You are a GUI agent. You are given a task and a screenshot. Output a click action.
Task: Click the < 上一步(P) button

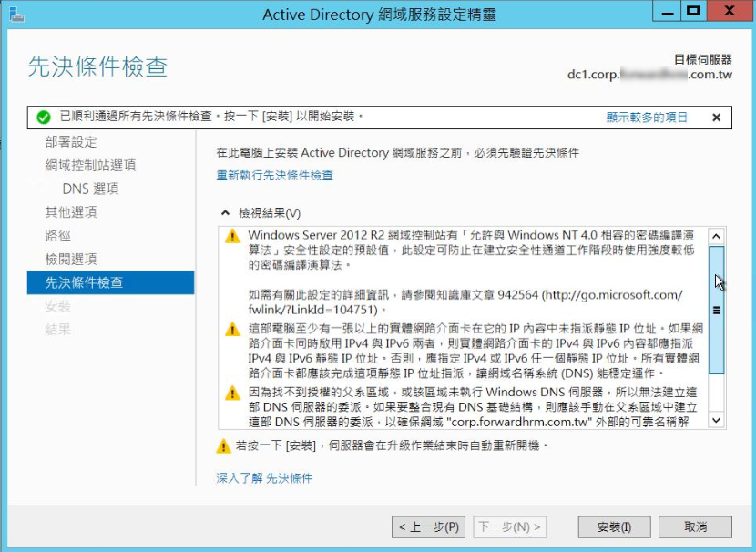tap(428, 526)
